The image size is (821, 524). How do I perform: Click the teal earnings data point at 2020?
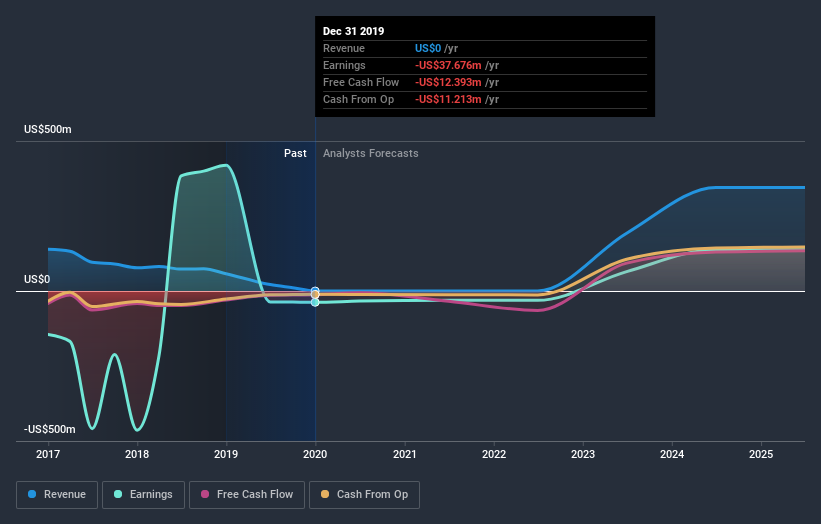315,303
